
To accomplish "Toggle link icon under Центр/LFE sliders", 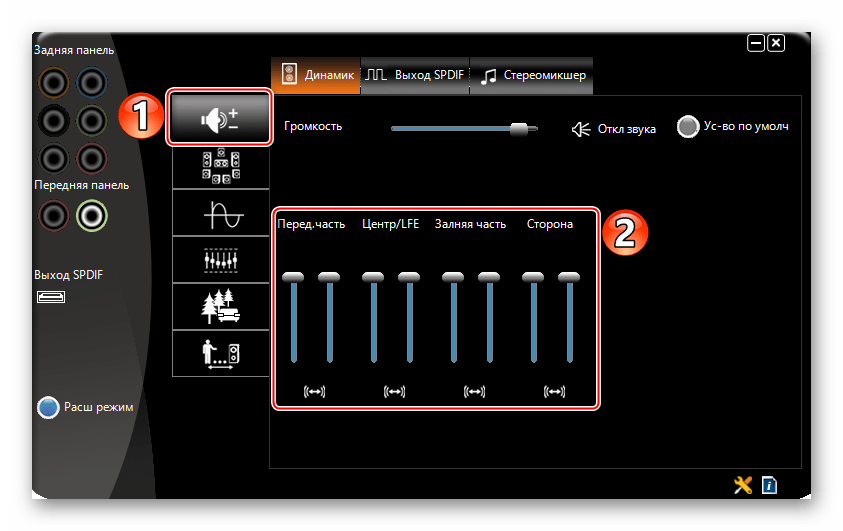I will click(x=394, y=391).
